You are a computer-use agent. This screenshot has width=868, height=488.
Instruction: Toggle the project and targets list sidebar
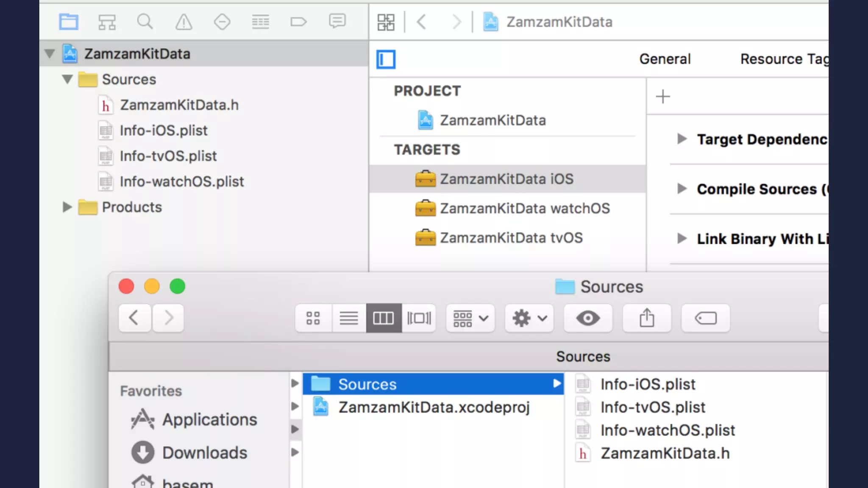(386, 59)
